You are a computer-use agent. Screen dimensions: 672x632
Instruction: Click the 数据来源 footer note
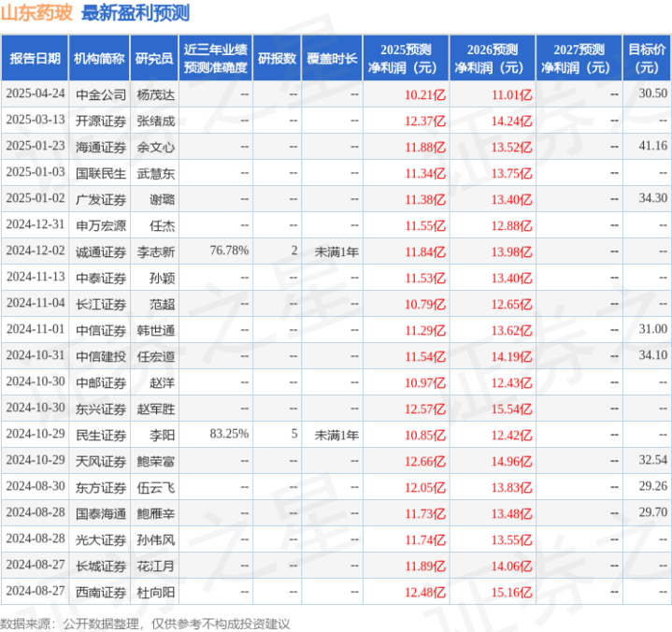tap(145, 624)
